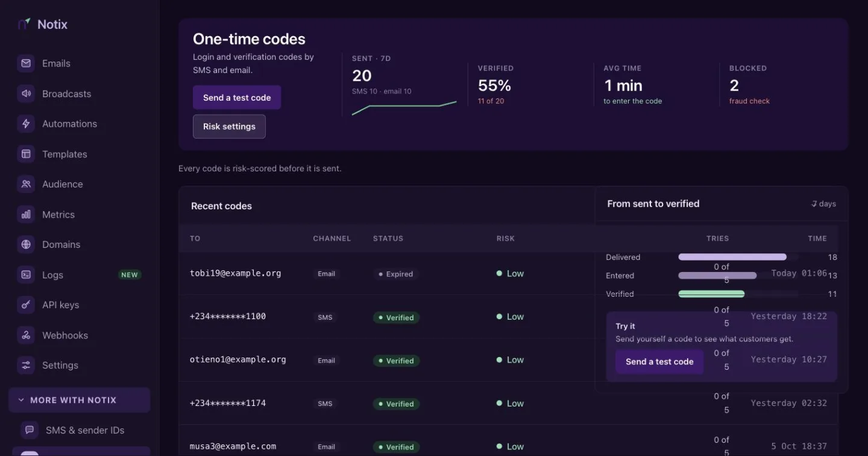Go to the Broadcasts page
Viewport: 868px width, 456px height.
click(66, 93)
